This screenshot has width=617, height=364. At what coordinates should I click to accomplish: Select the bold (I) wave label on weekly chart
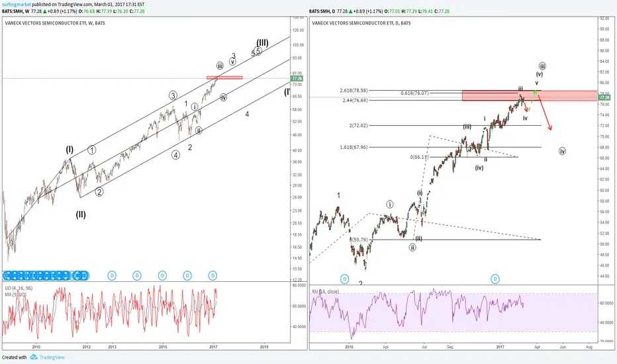70,149
